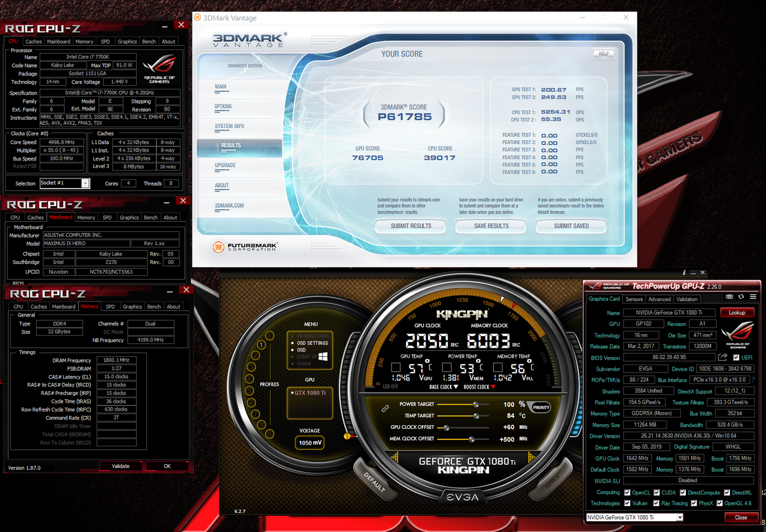Open MAIN in the 3DMark Vantage sidebar
766x532 pixels.
click(x=220, y=87)
